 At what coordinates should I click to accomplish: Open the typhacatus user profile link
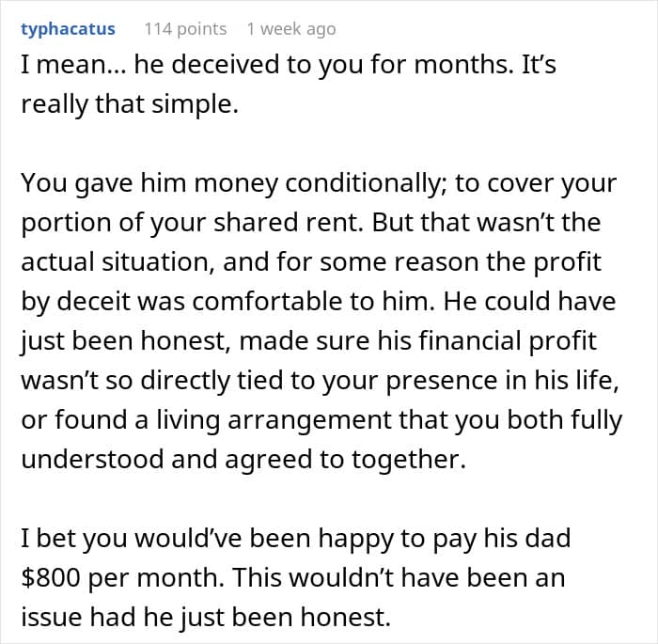pyautogui.click(x=68, y=29)
